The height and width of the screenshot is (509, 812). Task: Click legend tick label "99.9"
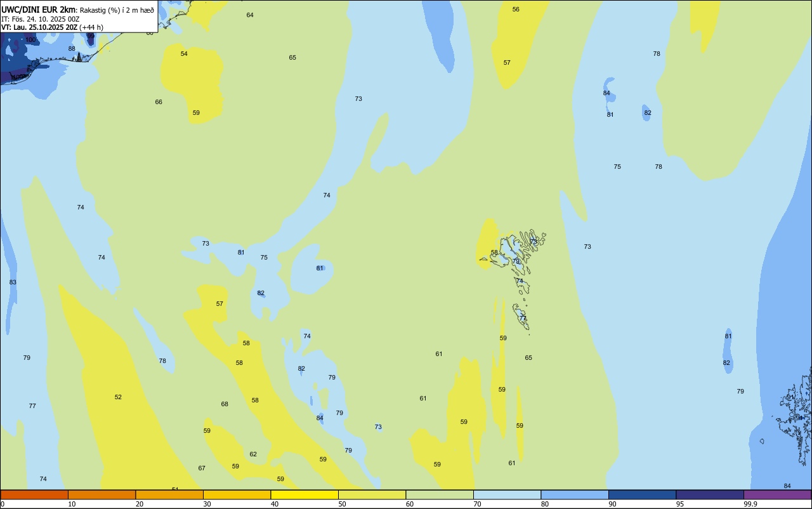click(750, 504)
